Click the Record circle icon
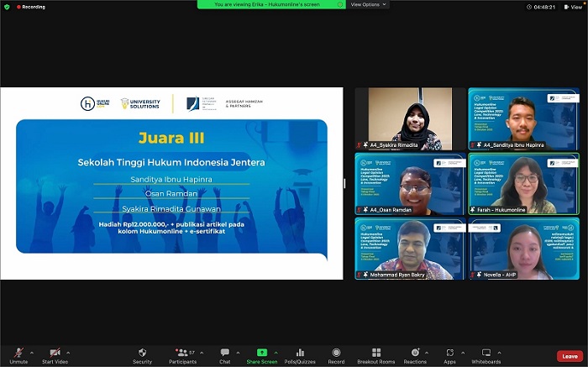 tap(336, 353)
